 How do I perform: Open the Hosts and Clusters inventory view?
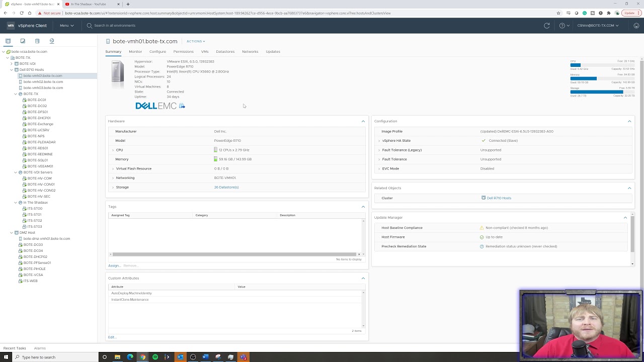click(8, 41)
